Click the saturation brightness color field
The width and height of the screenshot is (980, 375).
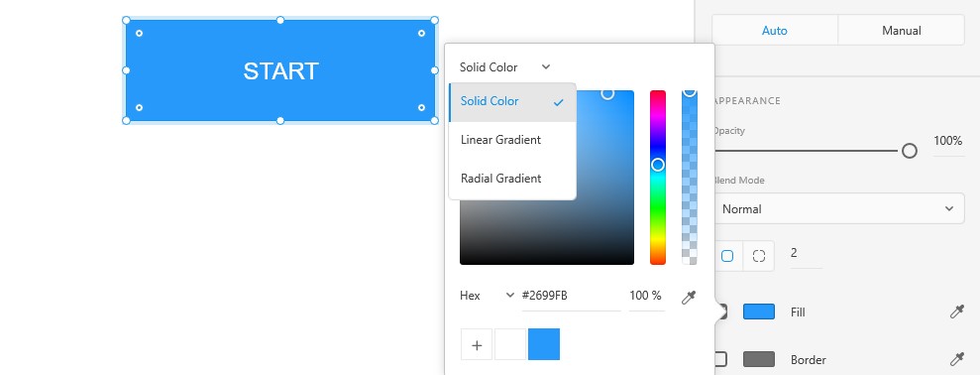point(547,178)
